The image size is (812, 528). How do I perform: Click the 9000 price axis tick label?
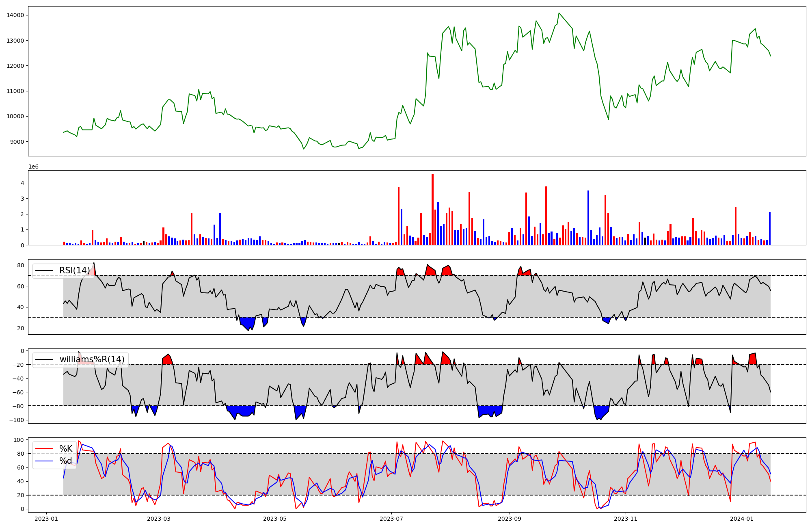coord(17,142)
